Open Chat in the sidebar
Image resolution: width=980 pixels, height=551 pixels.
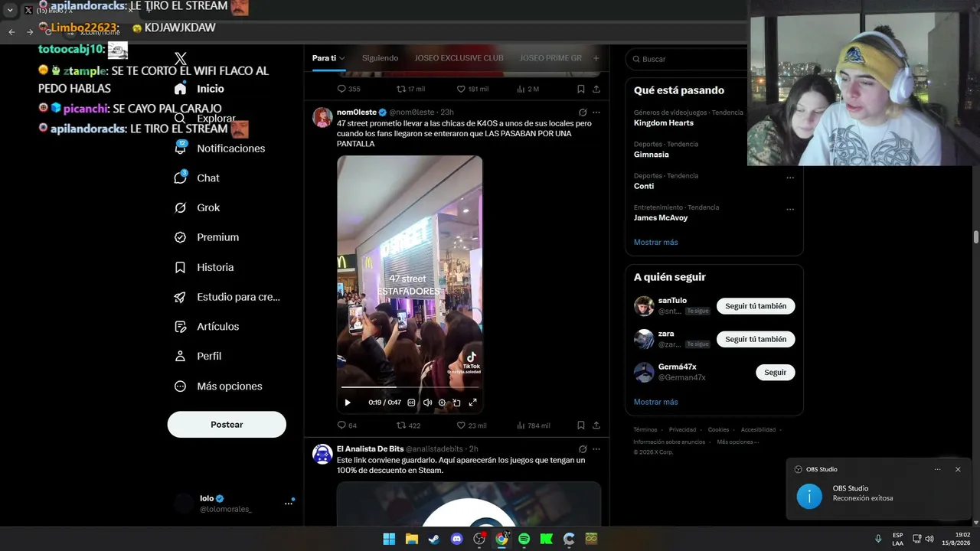click(x=197, y=178)
